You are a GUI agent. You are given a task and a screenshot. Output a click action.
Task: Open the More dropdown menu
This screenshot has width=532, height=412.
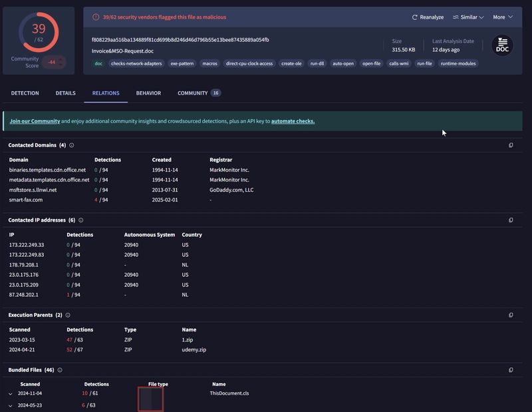503,17
